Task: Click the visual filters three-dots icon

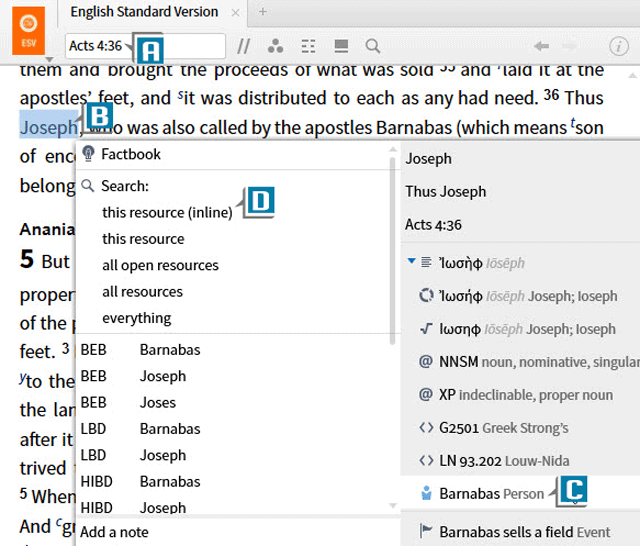Action: [x=275, y=46]
